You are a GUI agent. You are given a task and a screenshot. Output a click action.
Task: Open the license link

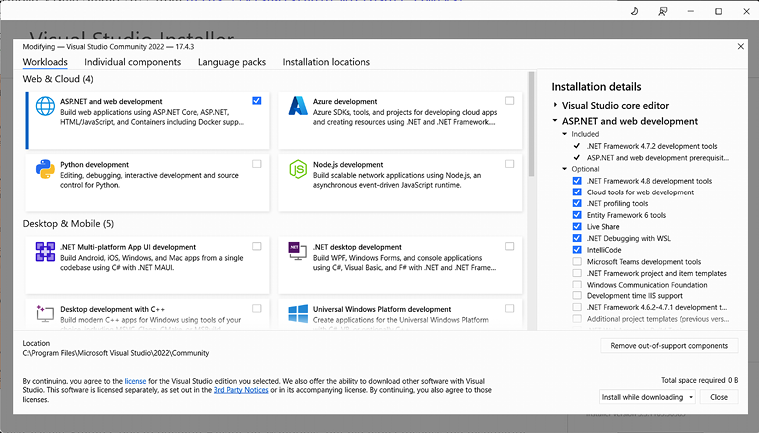pos(135,381)
